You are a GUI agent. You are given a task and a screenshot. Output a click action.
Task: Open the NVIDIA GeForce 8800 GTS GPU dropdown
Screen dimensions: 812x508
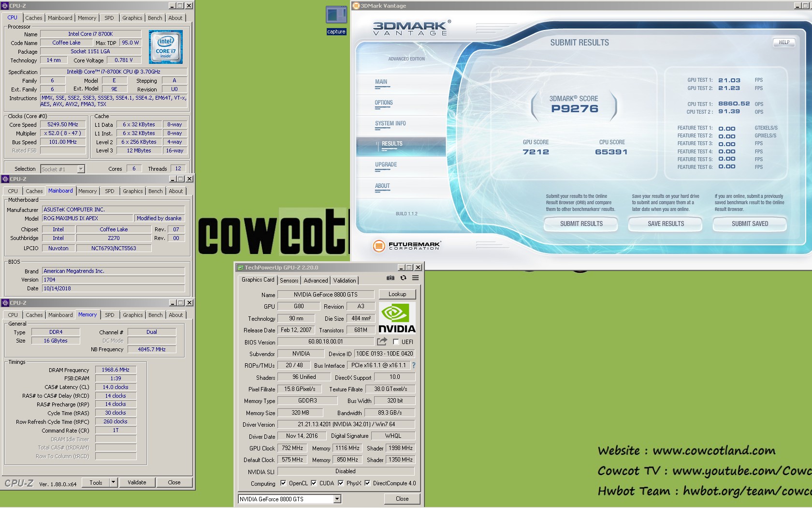[337, 499]
